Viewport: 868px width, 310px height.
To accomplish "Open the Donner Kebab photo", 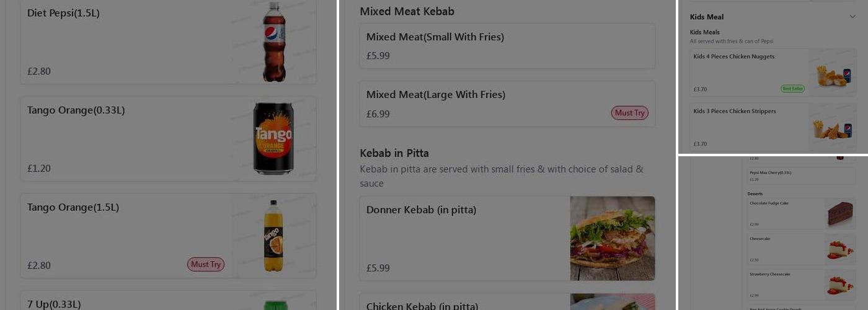I will click(x=612, y=238).
